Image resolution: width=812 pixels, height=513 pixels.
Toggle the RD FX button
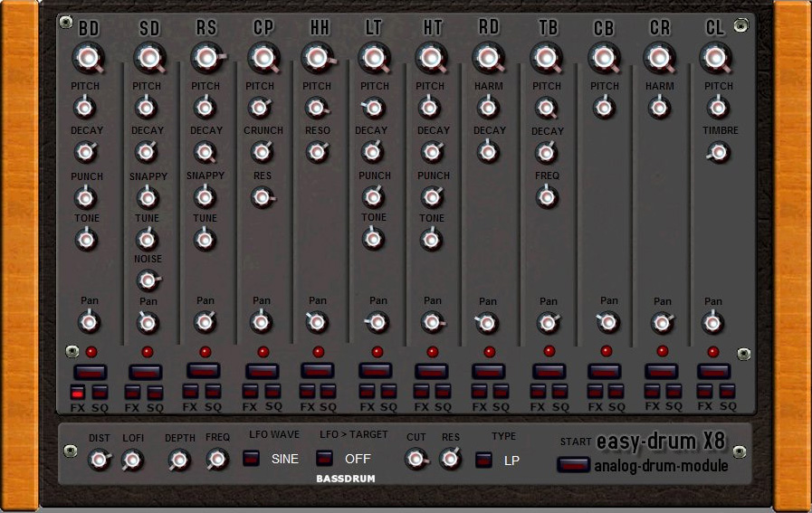[x=479, y=392]
